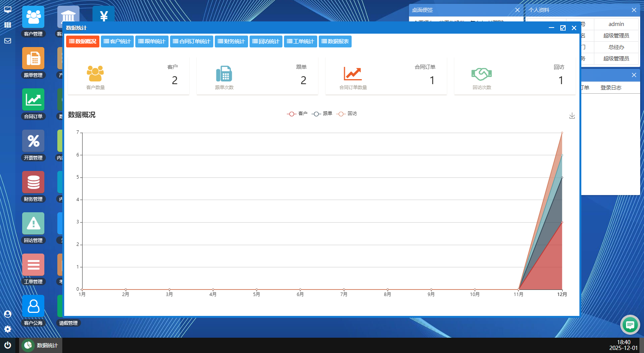Toggle the 客户 series in chart legend

coord(297,114)
